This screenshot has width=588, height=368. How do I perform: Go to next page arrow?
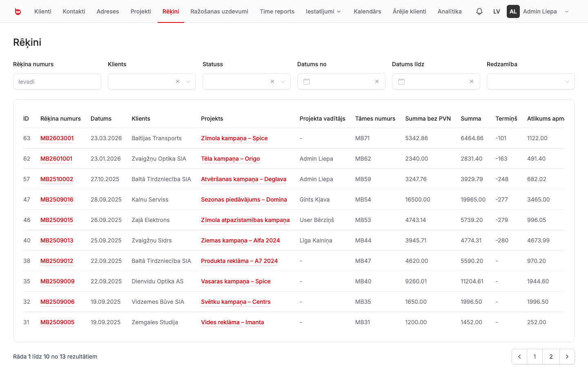(x=567, y=357)
